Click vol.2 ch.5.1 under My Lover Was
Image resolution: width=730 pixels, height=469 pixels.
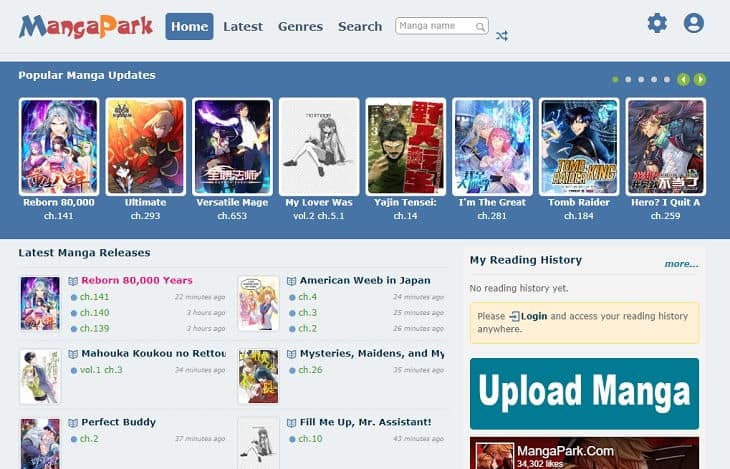click(x=319, y=216)
